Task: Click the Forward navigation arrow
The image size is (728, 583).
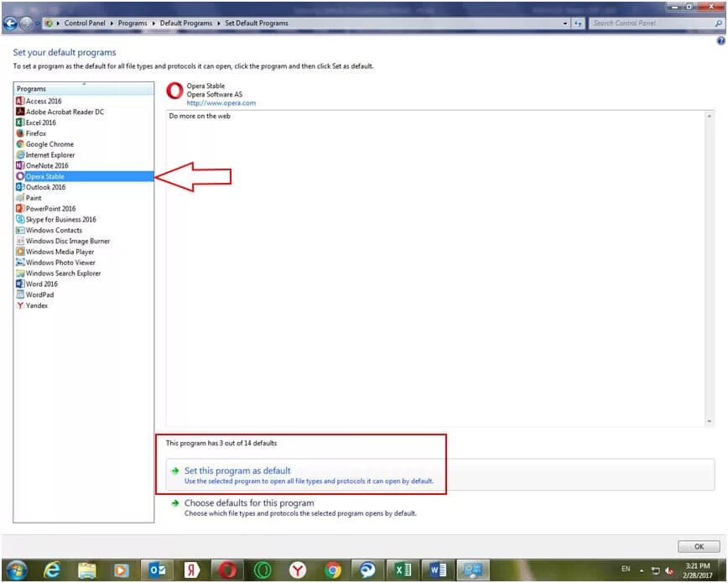Action: coord(26,23)
